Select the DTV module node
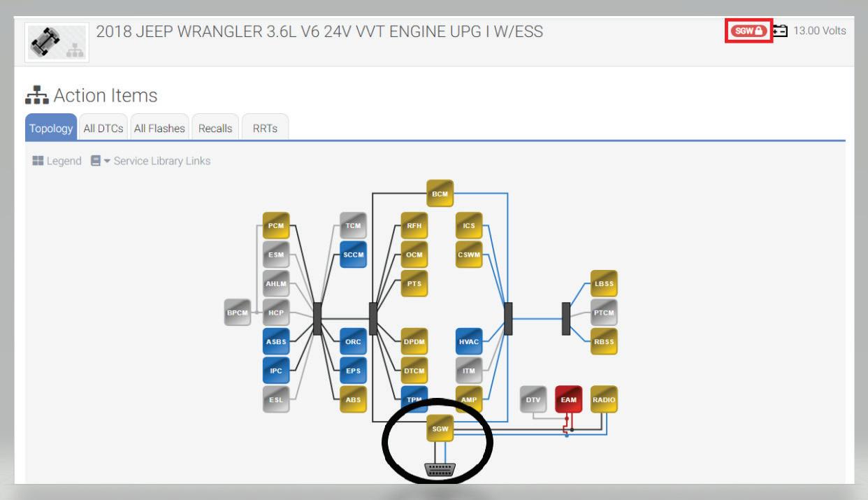868x500 pixels. (534, 399)
